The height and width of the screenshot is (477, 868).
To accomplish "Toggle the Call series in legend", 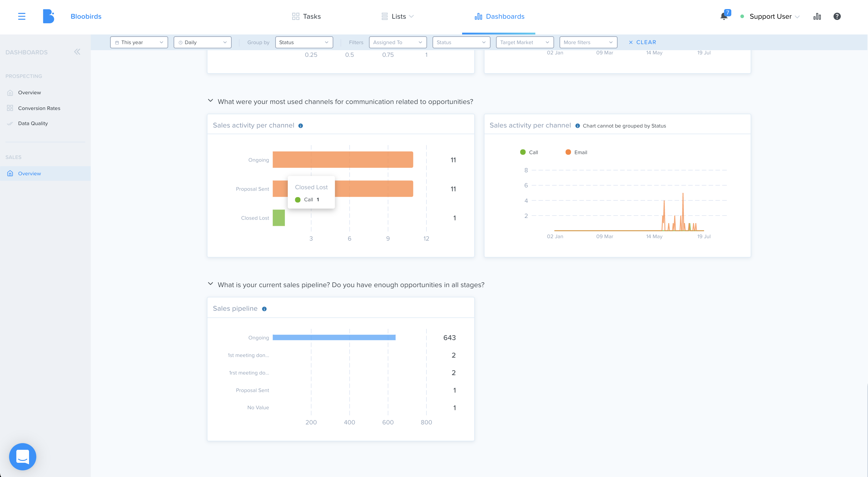I will 529,152.
